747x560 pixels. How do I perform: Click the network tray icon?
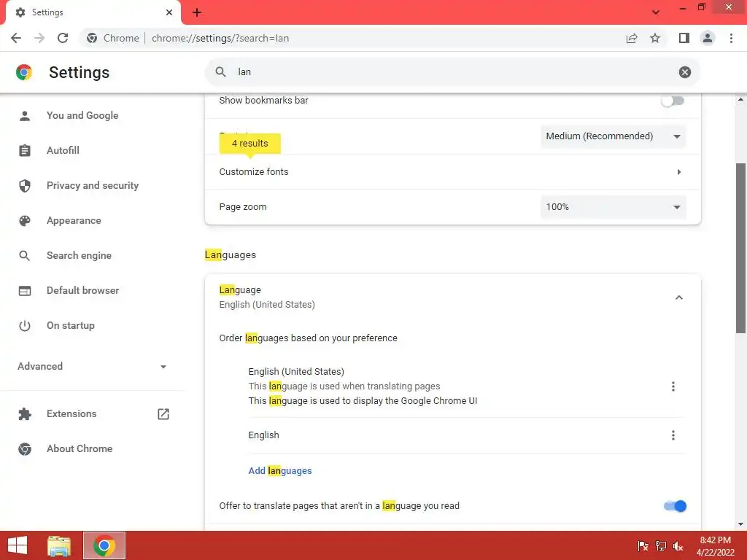pyautogui.click(x=660, y=545)
